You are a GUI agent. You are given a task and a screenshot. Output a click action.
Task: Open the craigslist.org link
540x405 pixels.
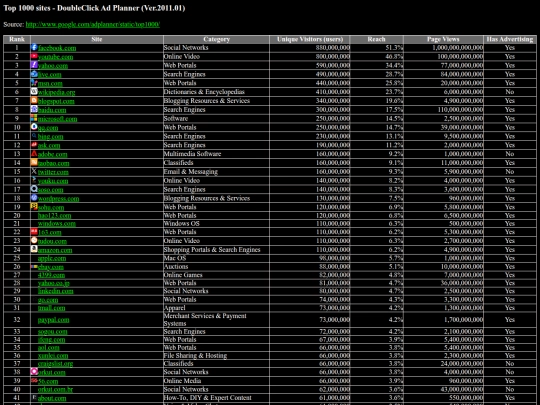pyautogui.click(x=55, y=364)
